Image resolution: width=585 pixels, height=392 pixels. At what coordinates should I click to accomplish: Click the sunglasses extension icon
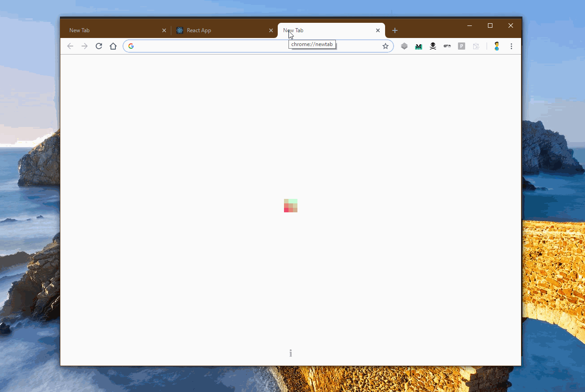(x=447, y=46)
